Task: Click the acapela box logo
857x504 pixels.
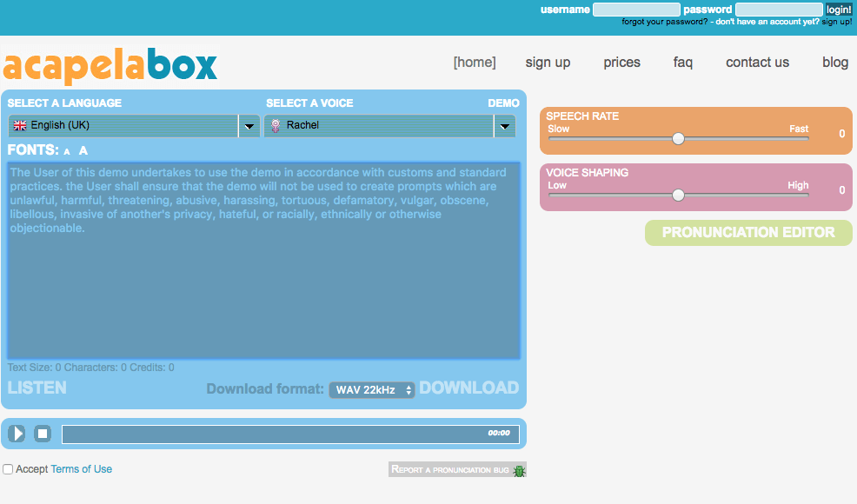Action: click(x=110, y=66)
